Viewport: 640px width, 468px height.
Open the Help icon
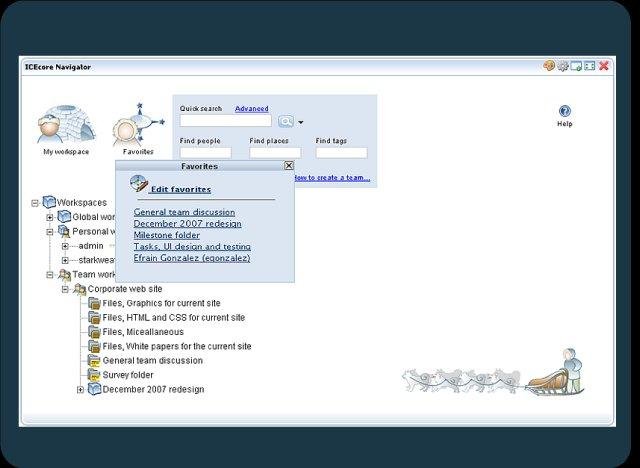[x=564, y=112]
